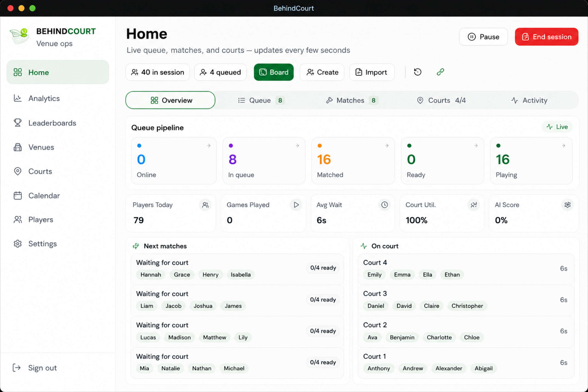This screenshot has width=588, height=392.
Task: Click the Players Today people icon
Action: point(205,205)
